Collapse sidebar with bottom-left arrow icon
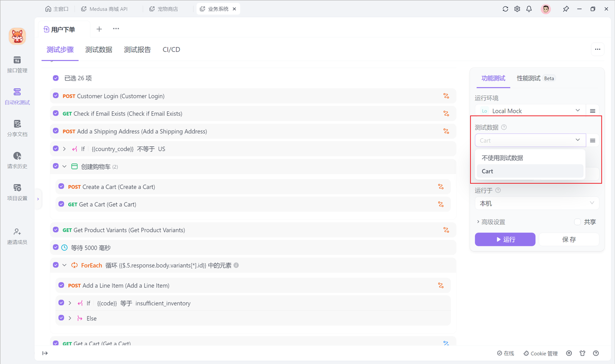 45,353
